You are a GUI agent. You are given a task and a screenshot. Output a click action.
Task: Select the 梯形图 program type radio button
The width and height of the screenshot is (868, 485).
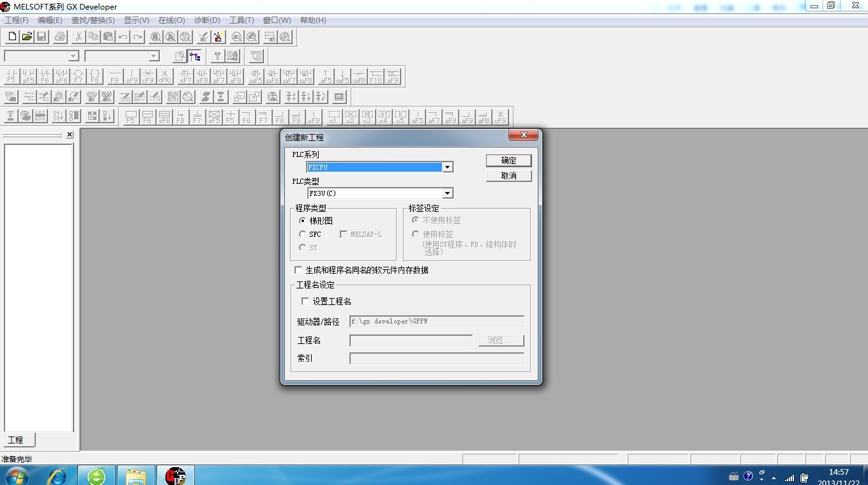[303, 220]
